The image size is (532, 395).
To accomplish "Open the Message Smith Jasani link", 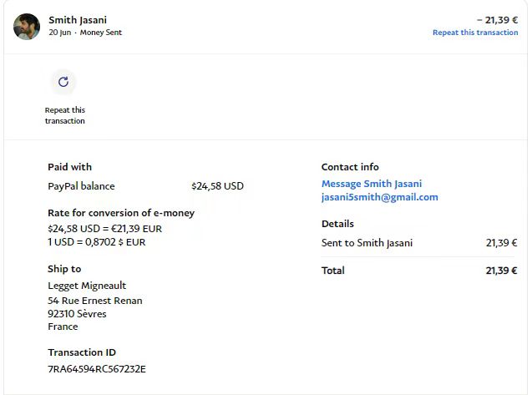I will (371, 184).
